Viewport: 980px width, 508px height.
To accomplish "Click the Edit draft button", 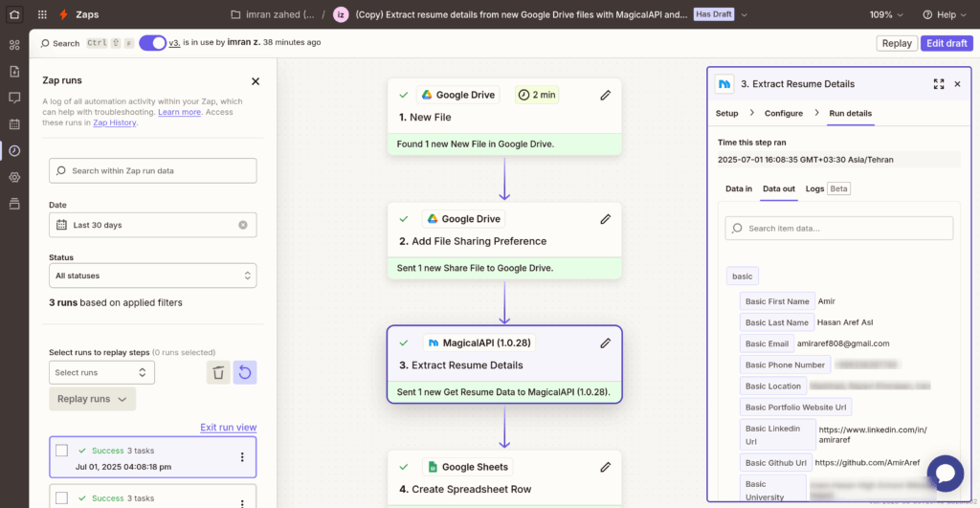I will point(947,43).
